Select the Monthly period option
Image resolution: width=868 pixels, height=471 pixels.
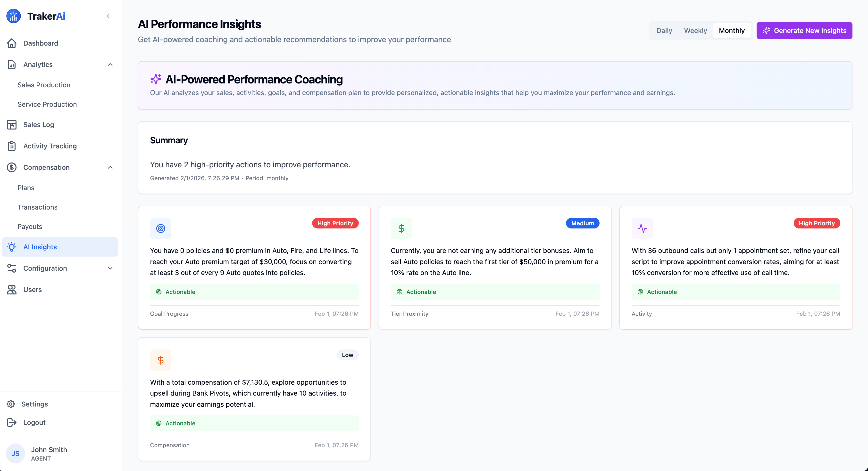click(732, 31)
